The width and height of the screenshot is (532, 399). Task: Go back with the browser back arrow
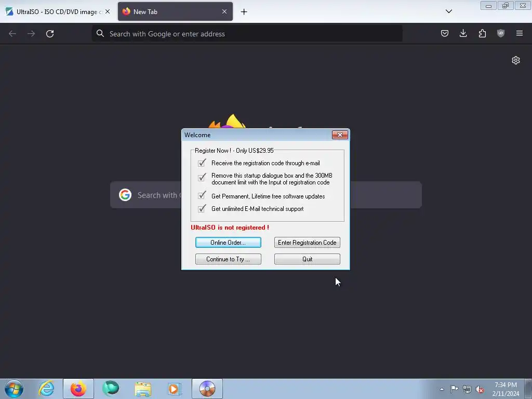click(x=12, y=34)
